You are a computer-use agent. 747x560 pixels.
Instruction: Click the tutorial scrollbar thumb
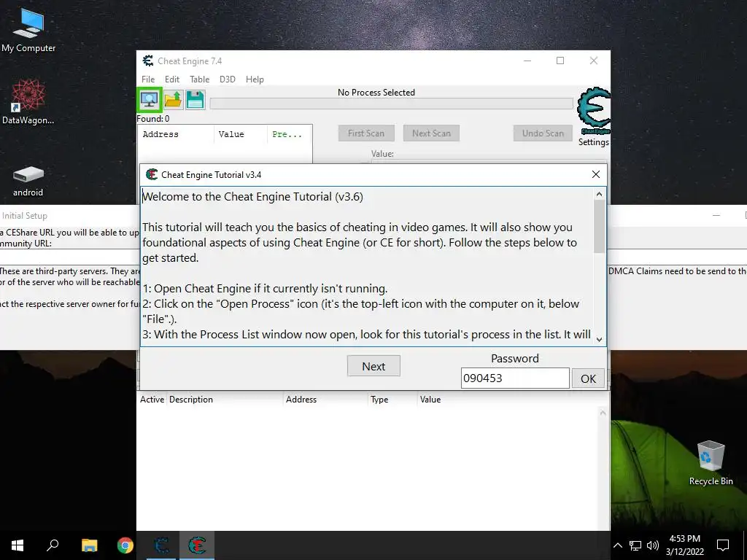click(x=600, y=226)
